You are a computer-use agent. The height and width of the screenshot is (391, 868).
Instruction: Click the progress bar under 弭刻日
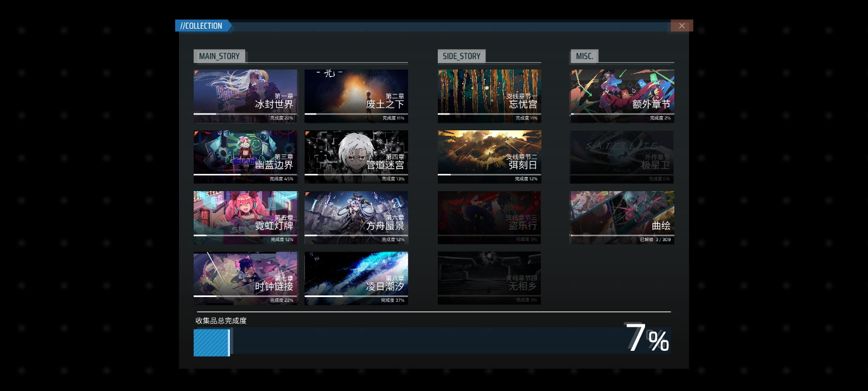coord(489,174)
